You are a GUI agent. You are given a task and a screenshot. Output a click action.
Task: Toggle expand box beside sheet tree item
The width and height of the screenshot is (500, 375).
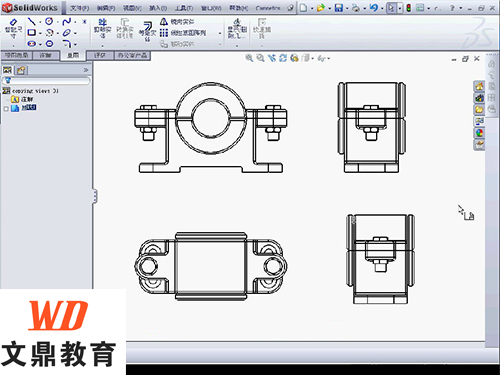tap(6, 108)
